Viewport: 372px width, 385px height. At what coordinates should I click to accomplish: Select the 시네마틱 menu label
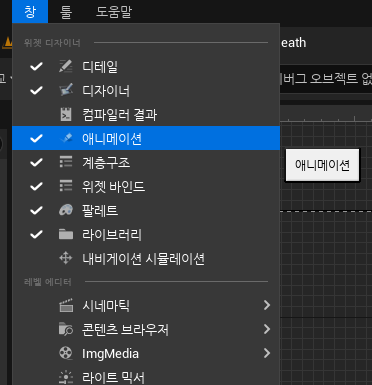coord(106,306)
